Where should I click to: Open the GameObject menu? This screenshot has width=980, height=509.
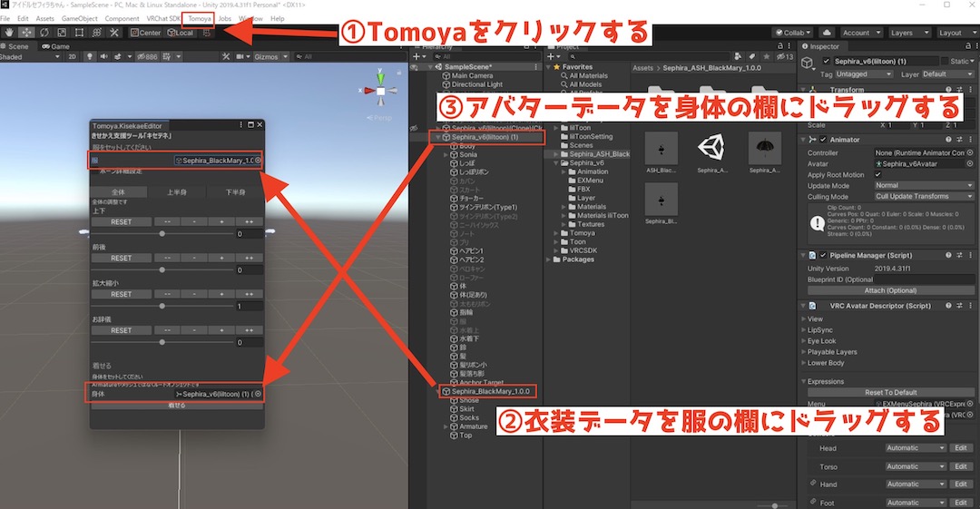79,19
